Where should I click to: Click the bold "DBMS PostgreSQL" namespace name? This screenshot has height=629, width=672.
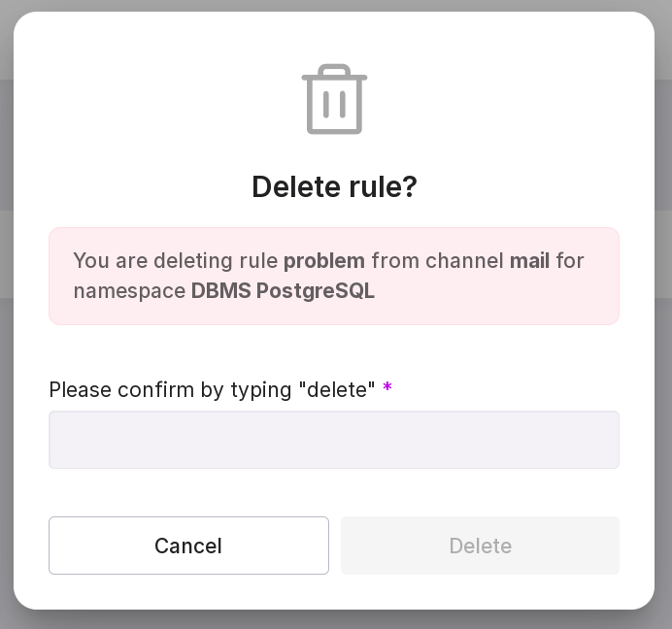(283, 291)
